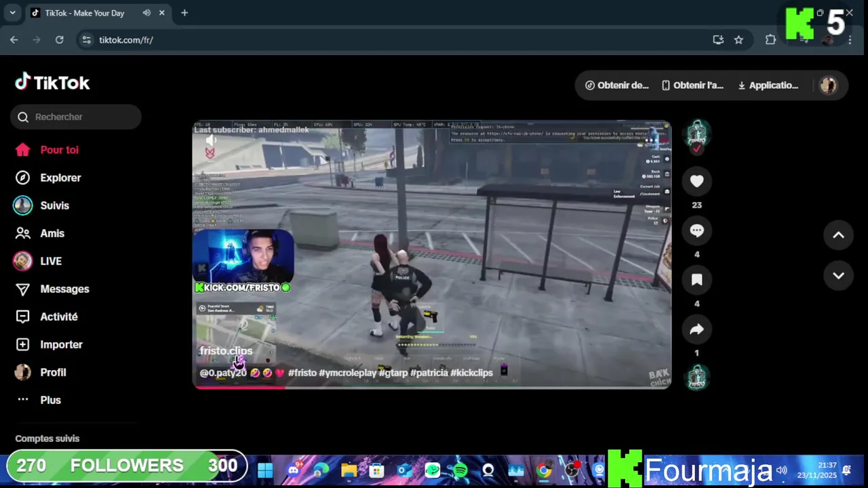868x488 pixels.
Task: Share the video with arrow icon
Action: coord(696,329)
